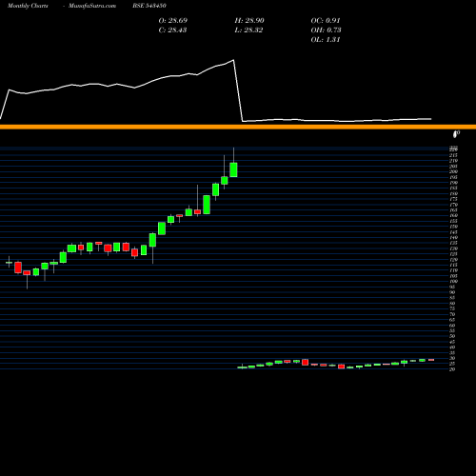Click the 150 price axis label
Viewport: 476px width, 476px height.
454,227
